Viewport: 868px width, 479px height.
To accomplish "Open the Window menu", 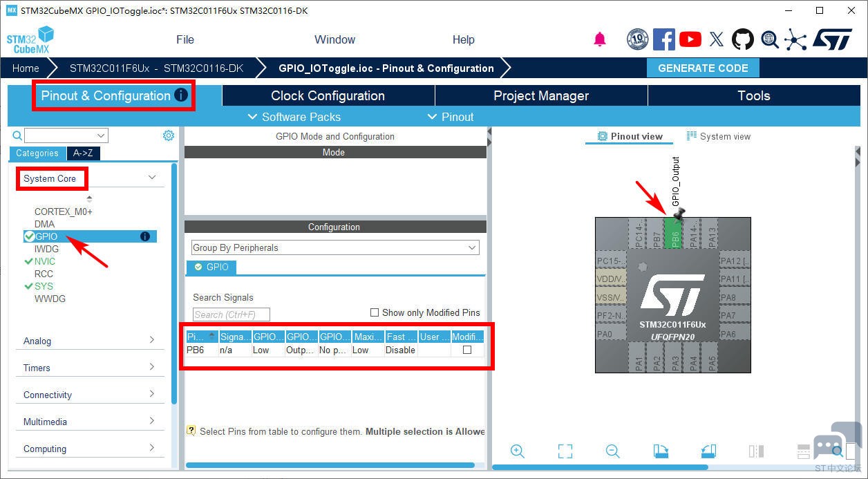I will point(334,39).
